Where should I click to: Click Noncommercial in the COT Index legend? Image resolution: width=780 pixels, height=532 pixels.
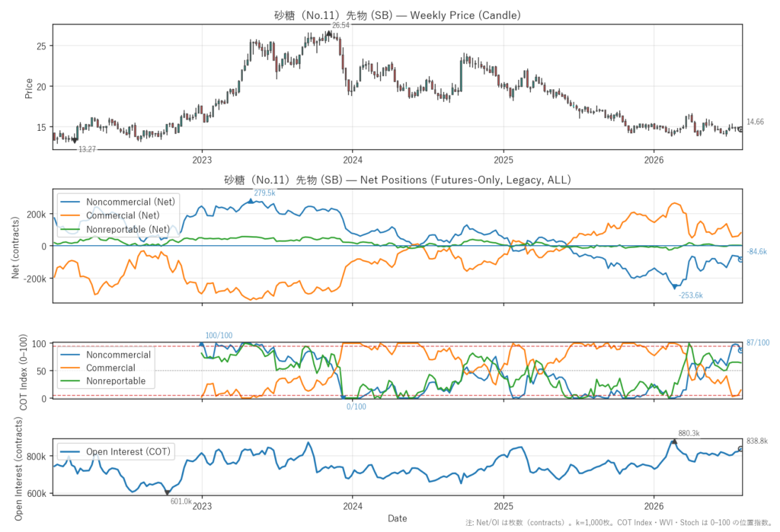105,355
